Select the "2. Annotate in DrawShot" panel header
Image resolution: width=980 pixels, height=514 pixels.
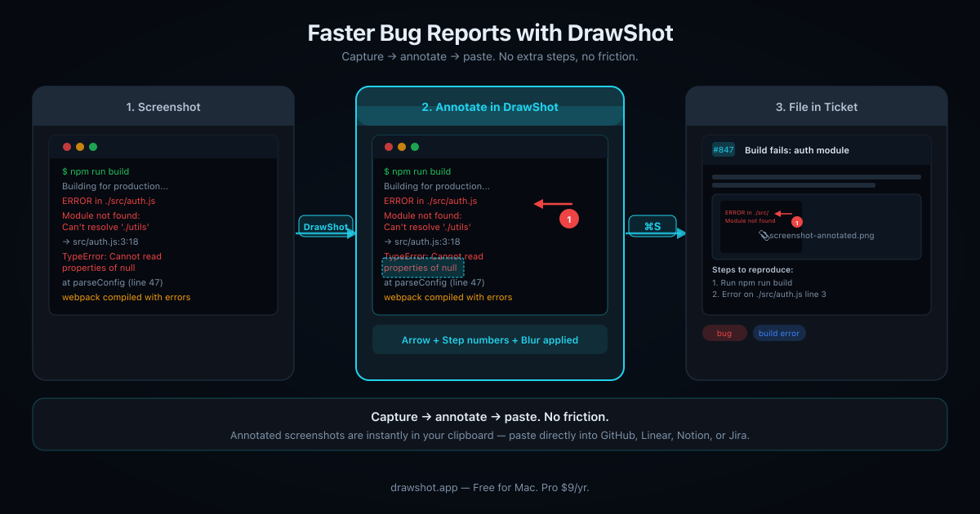point(490,106)
